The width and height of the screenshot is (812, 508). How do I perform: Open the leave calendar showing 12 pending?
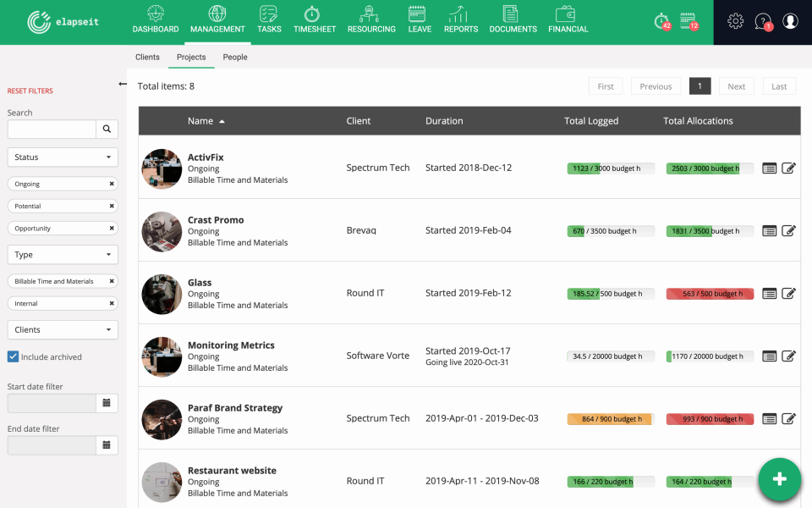coord(687,22)
